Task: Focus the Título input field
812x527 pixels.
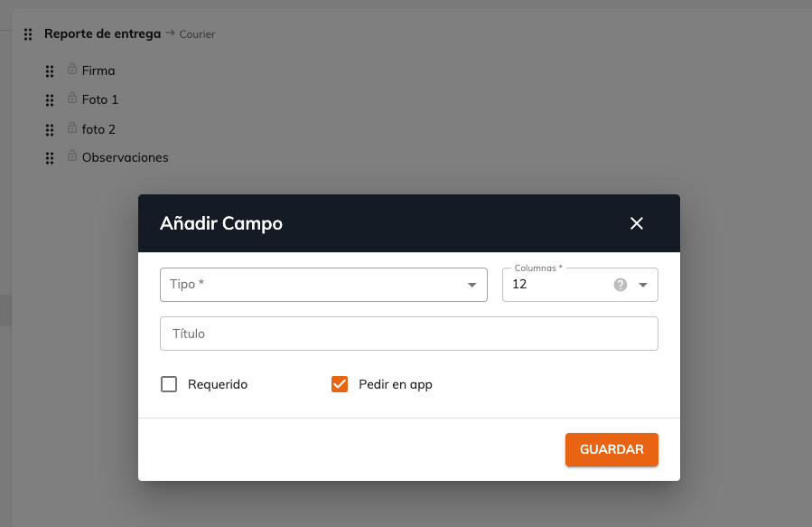Action: pos(409,334)
